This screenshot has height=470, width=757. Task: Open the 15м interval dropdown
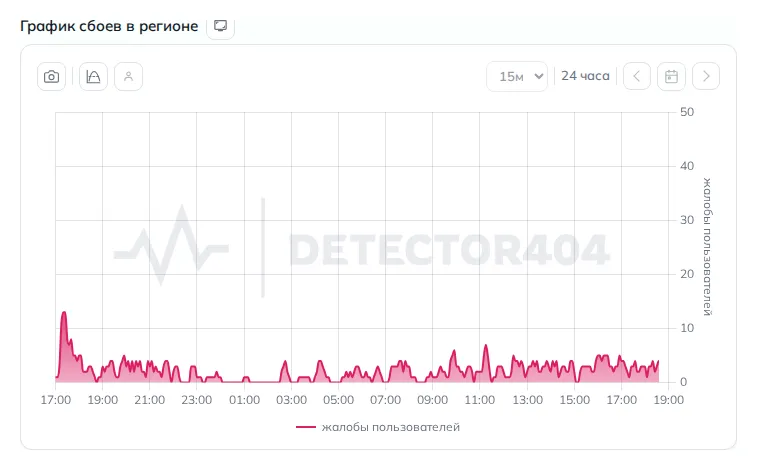coord(517,76)
